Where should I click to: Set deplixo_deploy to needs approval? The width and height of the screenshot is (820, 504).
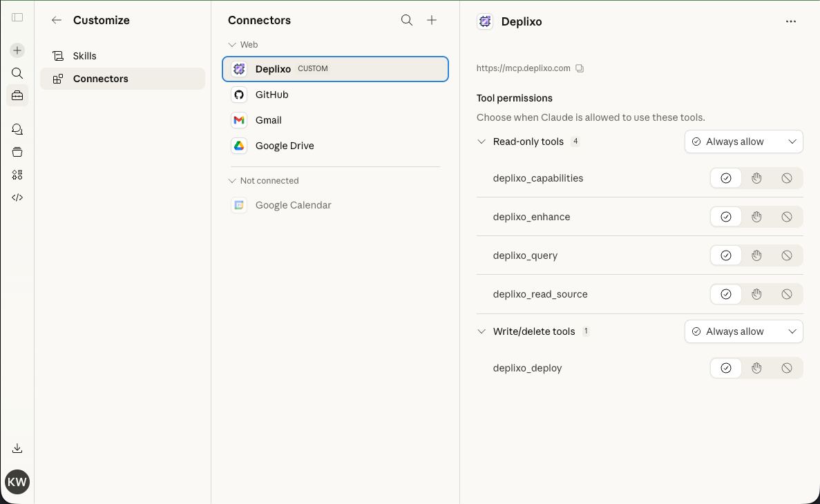point(756,368)
